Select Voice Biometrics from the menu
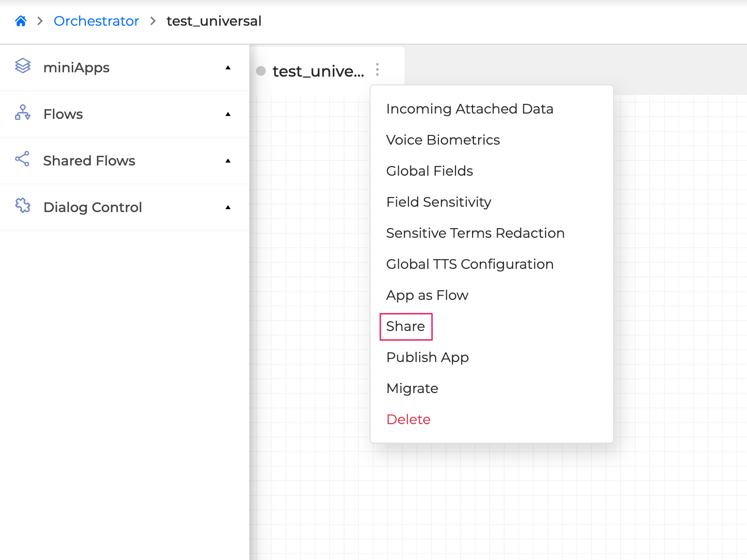The image size is (747, 560). pos(443,140)
